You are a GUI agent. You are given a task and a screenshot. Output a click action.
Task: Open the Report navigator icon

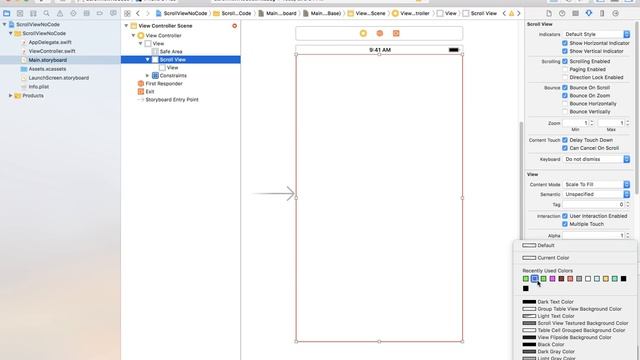point(113,13)
